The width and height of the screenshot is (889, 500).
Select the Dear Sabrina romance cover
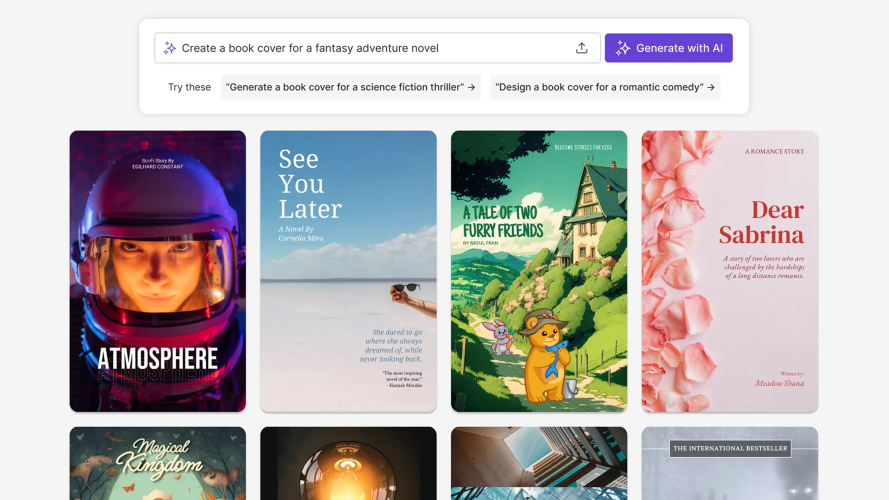tap(730, 271)
